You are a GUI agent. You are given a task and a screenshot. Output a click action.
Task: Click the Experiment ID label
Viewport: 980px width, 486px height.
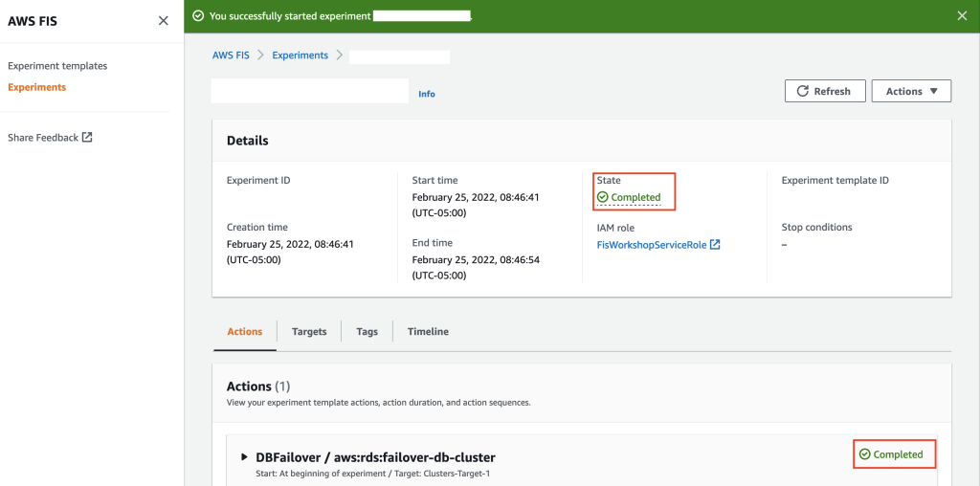258,181
